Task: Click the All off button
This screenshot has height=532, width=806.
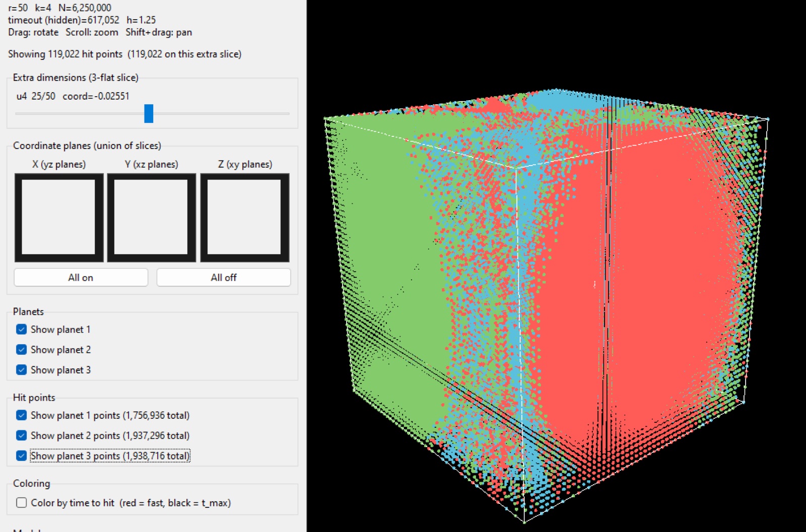Action: (x=224, y=277)
